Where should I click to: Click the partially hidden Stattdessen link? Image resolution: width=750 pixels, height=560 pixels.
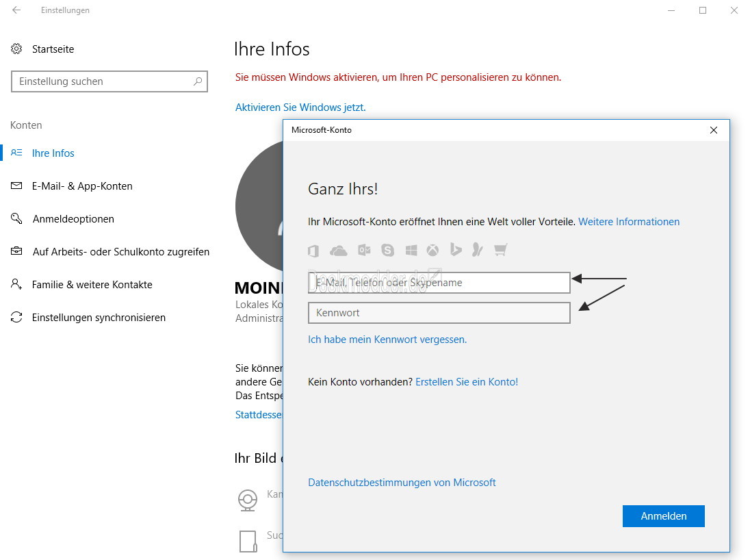click(259, 414)
